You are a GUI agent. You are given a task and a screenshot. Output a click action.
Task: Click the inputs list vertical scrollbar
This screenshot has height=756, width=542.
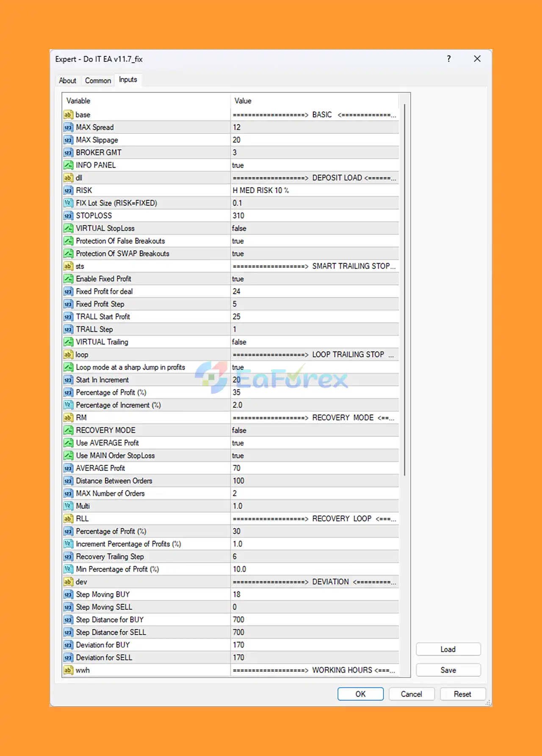[405, 290]
